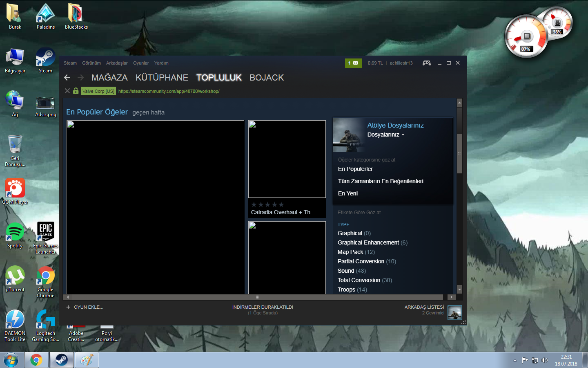Click the volume speaker tray icon
The height and width of the screenshot is (368, 588).
pos(544,360)
